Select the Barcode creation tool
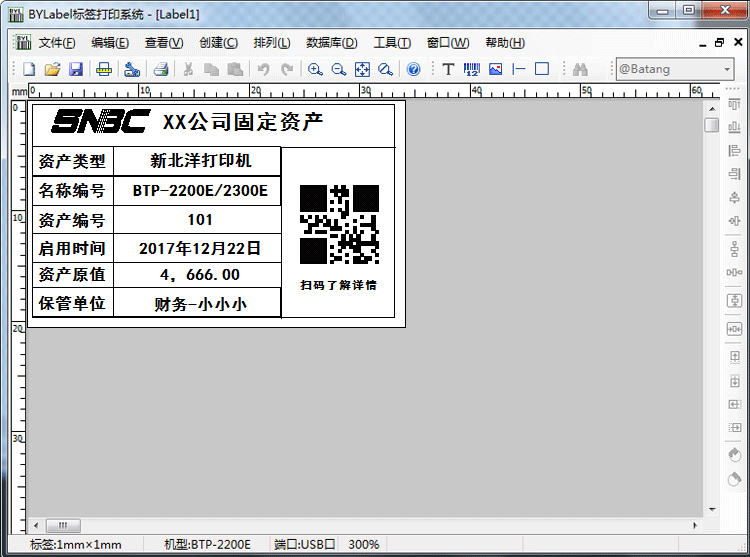Image resolution: width=750 pixels, height=557 pixels. (x=472, y=69)
